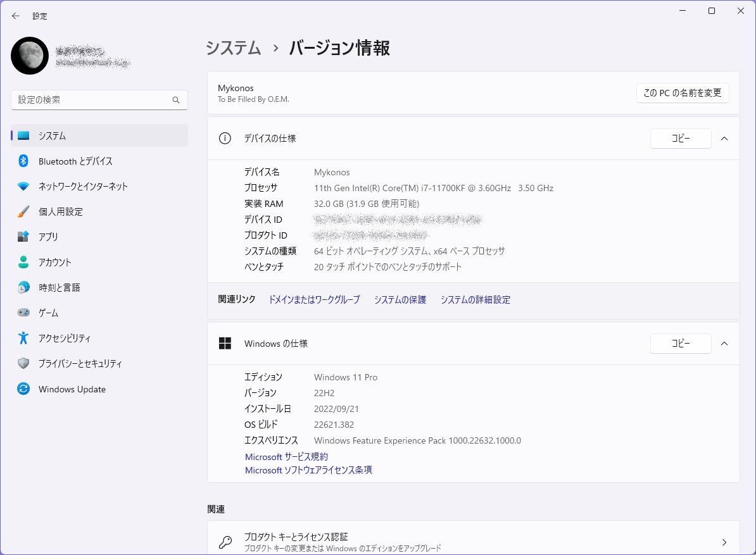Select the 64 ビット system type value
This screenshot has width=756, height=555.
409,251
